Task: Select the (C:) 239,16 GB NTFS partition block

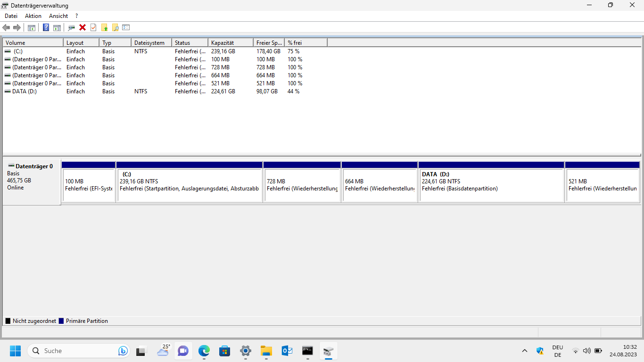Action: click(190, 182)
